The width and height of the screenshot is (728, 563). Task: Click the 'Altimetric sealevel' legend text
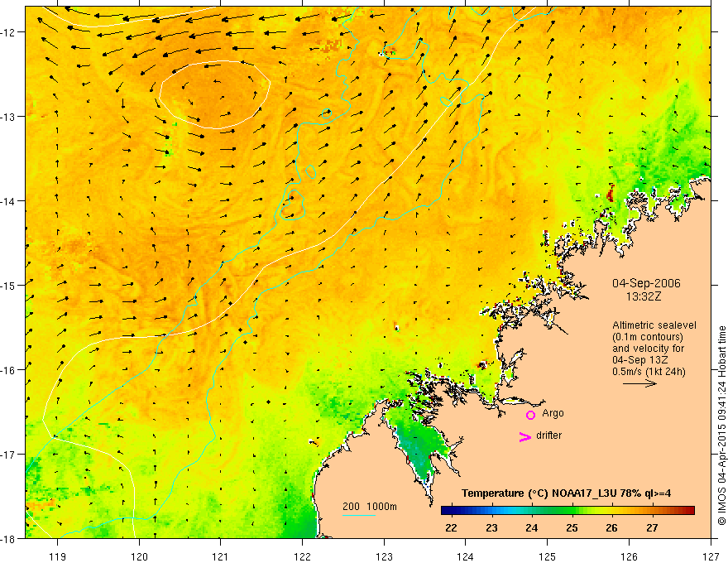654,325
